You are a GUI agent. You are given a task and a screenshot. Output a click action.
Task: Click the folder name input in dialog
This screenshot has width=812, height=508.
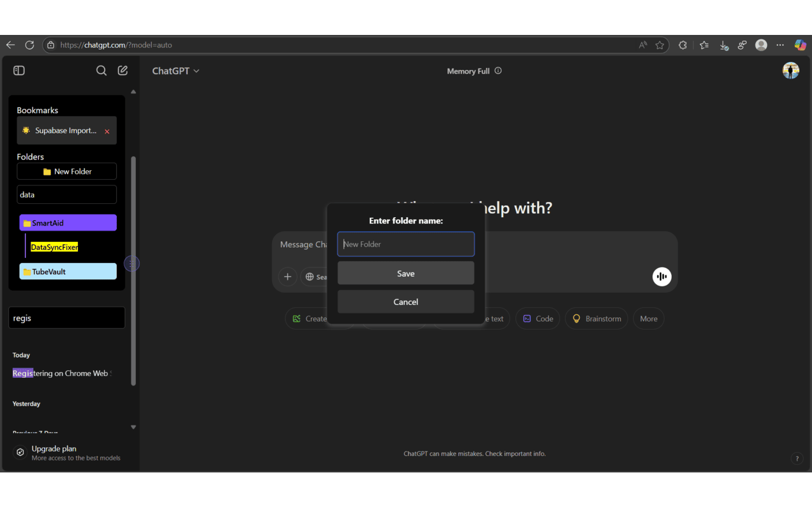pyautogui.click(x=406, y=244)
